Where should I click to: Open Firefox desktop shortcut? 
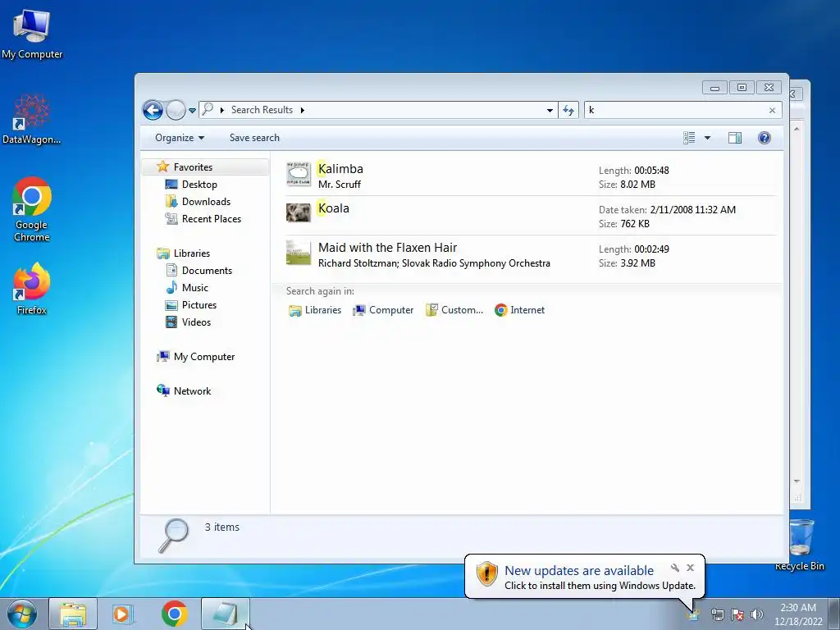pyautogui.click(x=32, y=289)
